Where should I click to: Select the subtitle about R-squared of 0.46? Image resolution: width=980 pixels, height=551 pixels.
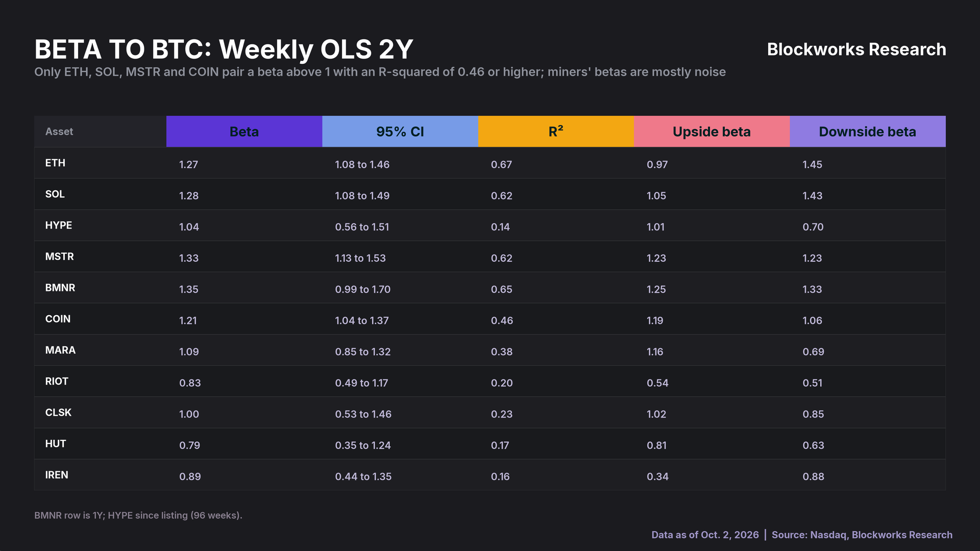(x=380, y=72)
